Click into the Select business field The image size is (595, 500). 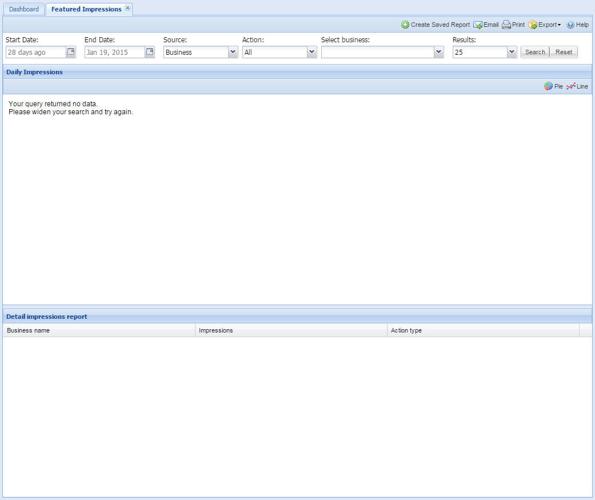378,52
